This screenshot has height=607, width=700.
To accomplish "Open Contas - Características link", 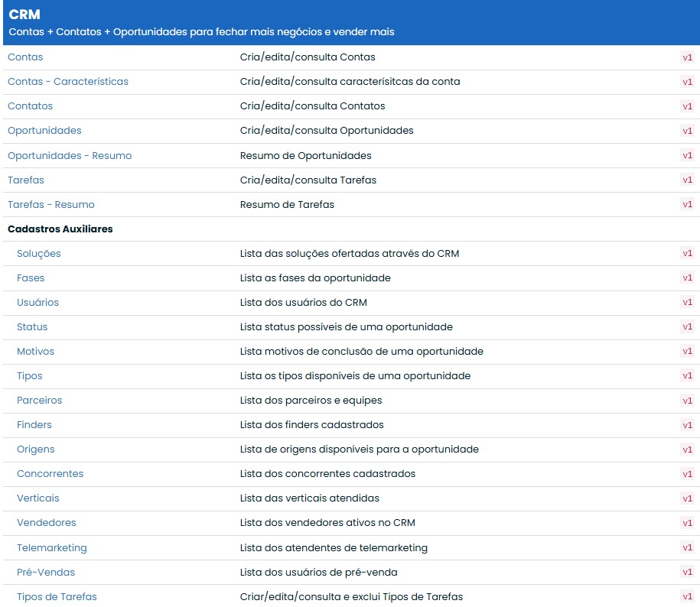I will tap(68, 82).
